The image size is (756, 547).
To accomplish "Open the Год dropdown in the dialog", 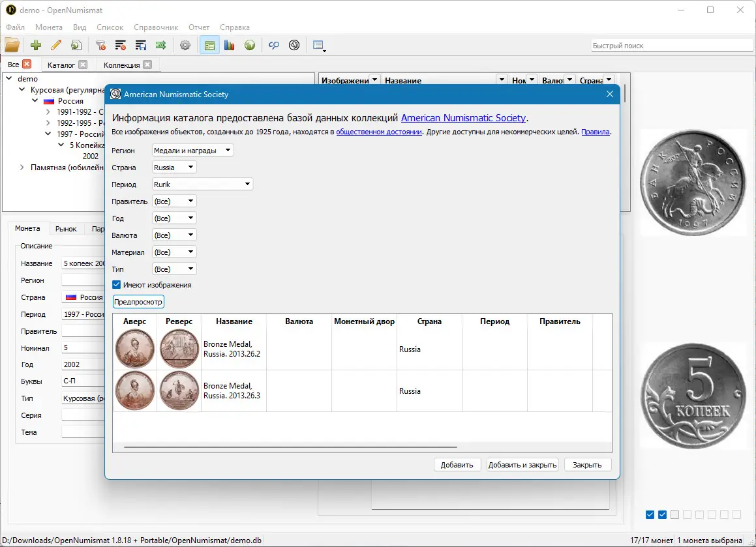I will click(x=174, y=218).
